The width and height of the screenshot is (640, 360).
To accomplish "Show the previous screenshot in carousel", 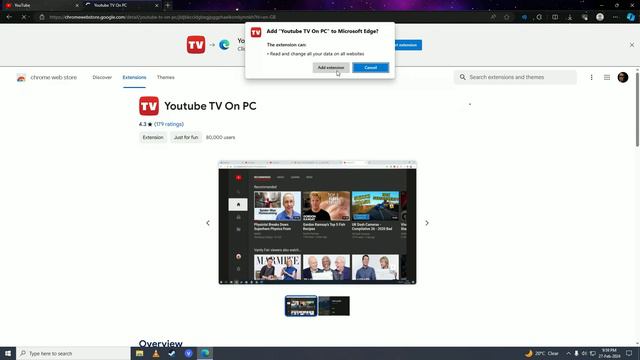I will coord(208,223).
